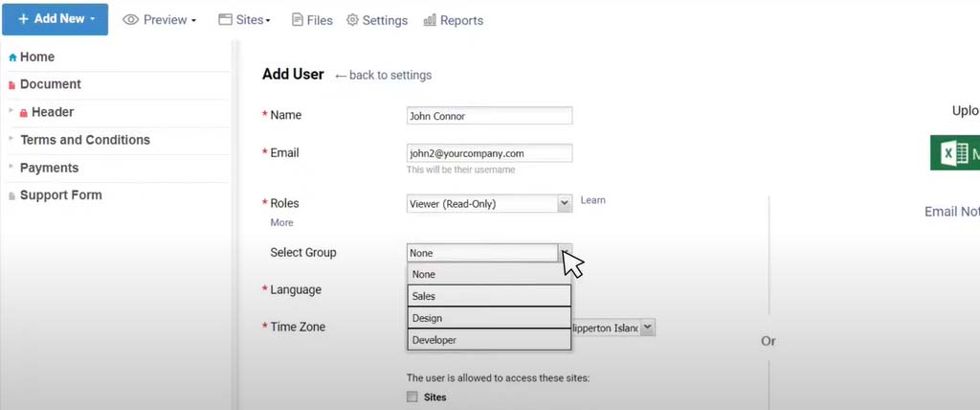Viewport: 980px width, 410px height.
Task: Click the red page icon next to Document
Action: [11, 85]
